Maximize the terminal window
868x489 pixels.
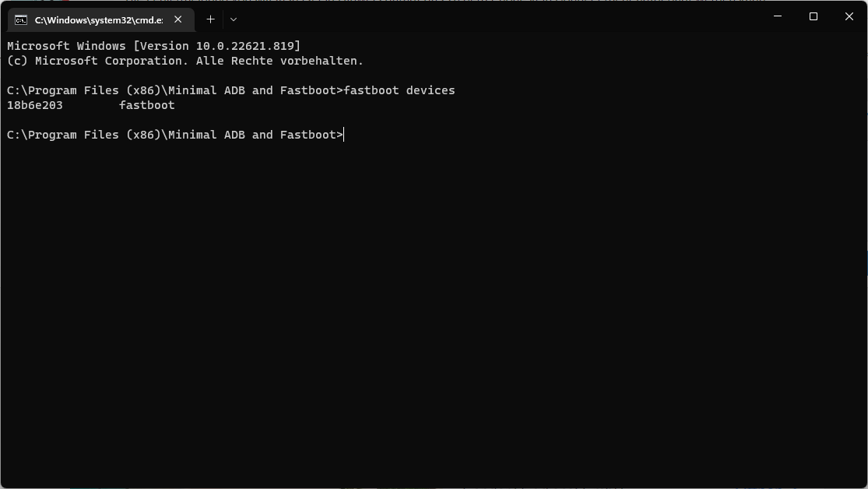click(814, 16)
